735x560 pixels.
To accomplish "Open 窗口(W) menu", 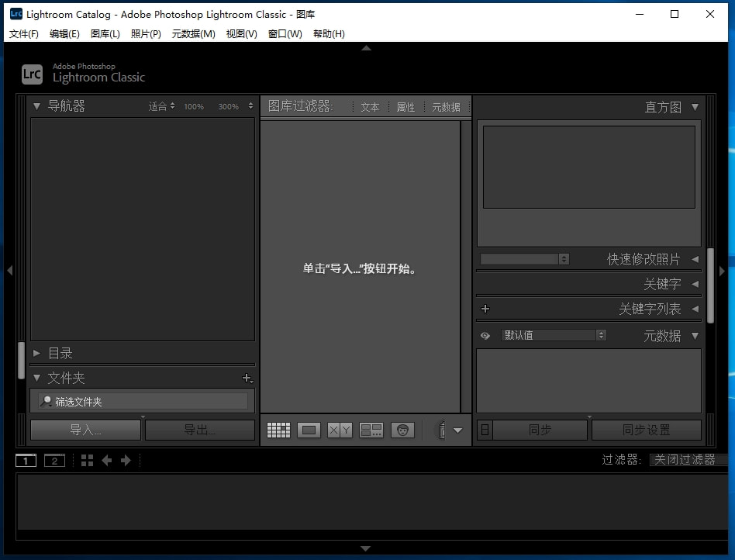I will coord(285,34).
